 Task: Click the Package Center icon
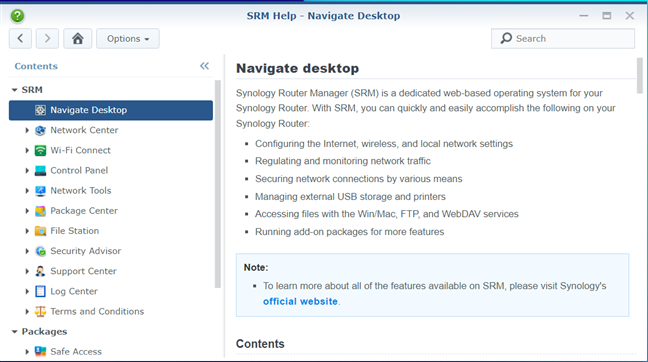(x=40, y=211)
